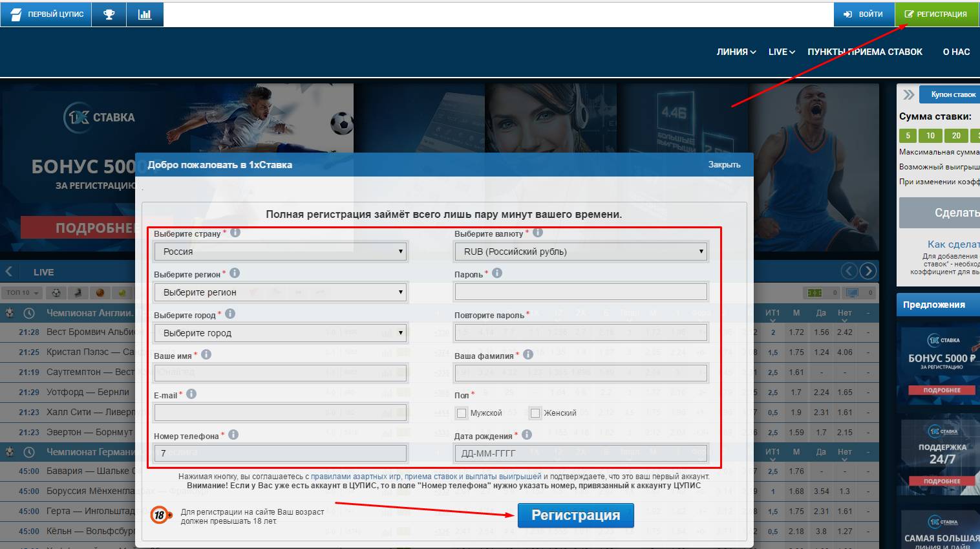Click the Повторите пароль input field
This screenshot has width=980, height=549.
(581, 333)
